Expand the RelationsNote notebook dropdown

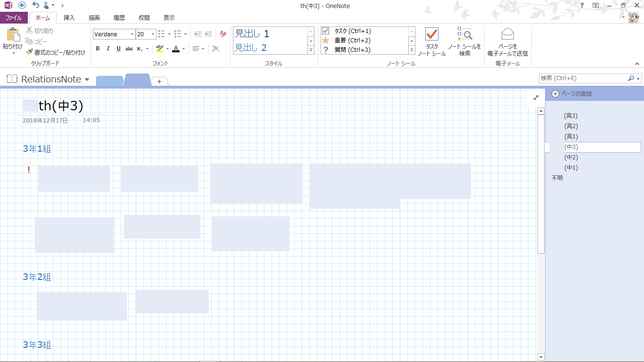pos(87,80)
